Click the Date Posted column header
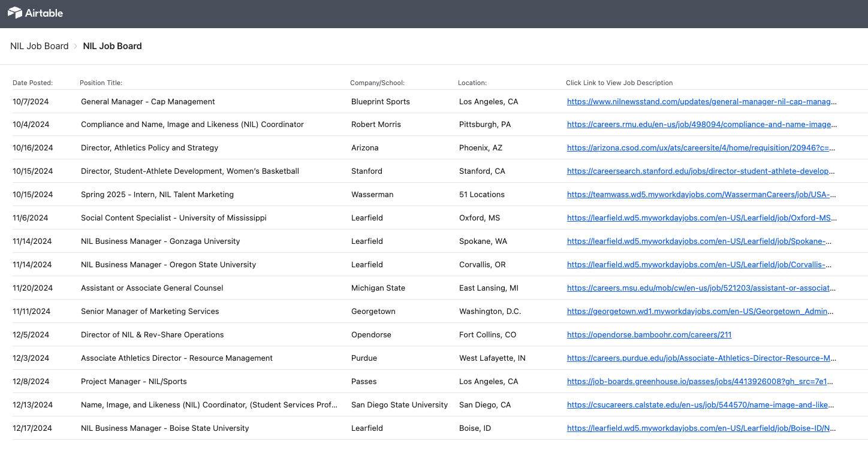The image size is (868, 462). click(x=32, y=83)
